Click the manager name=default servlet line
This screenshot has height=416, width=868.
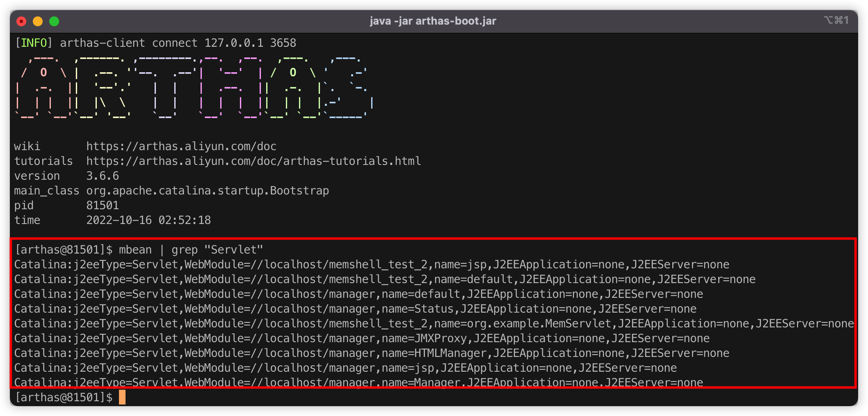pyautogui.click(x=359, y=294)
